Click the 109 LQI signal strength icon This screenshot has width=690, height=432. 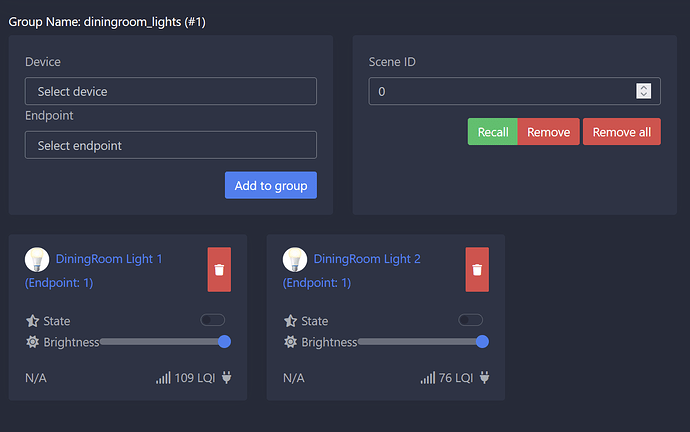[x=163, y=379]
